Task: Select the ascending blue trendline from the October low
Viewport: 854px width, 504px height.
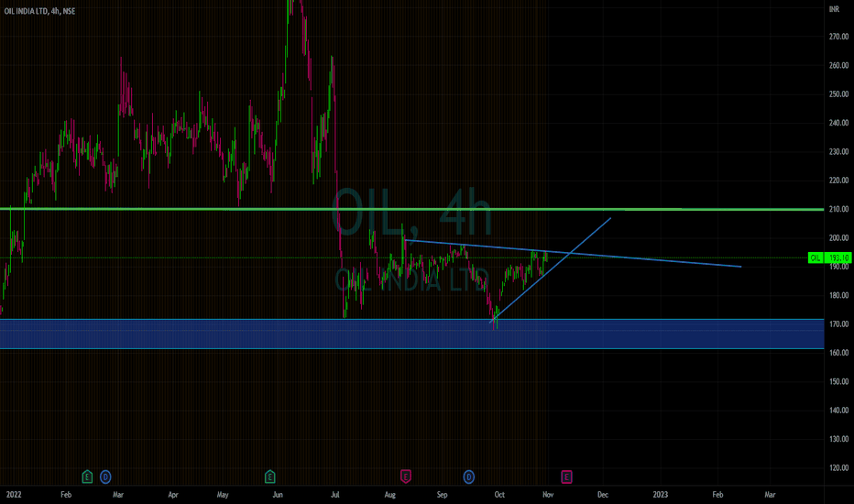Action: point(550,270)
